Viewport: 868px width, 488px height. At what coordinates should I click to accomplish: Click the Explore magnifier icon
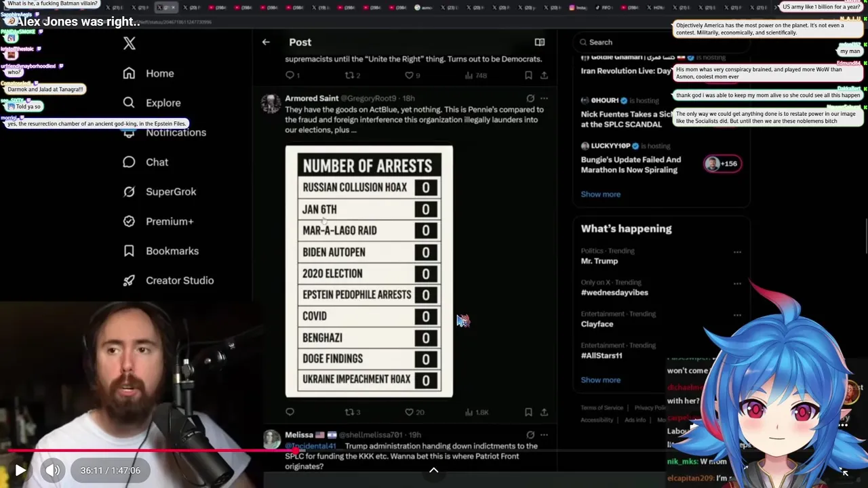click(x=129, y=103)
